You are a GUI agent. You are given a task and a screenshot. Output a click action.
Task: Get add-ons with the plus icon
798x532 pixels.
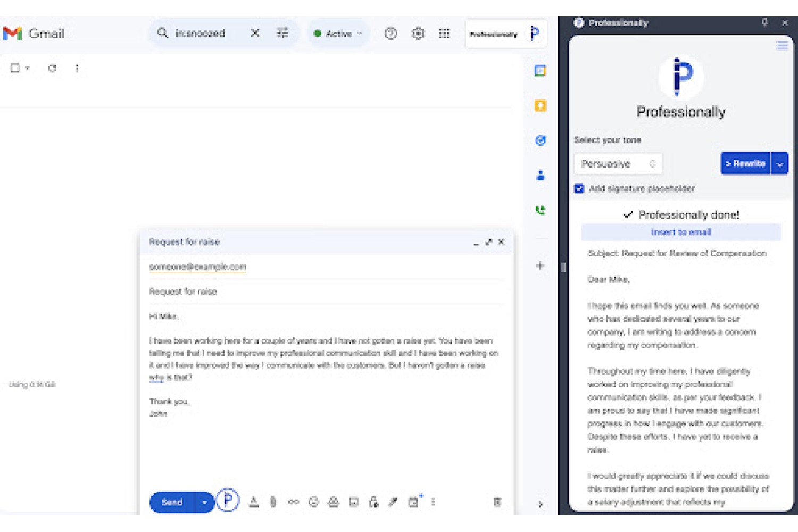tap(540, 265)
